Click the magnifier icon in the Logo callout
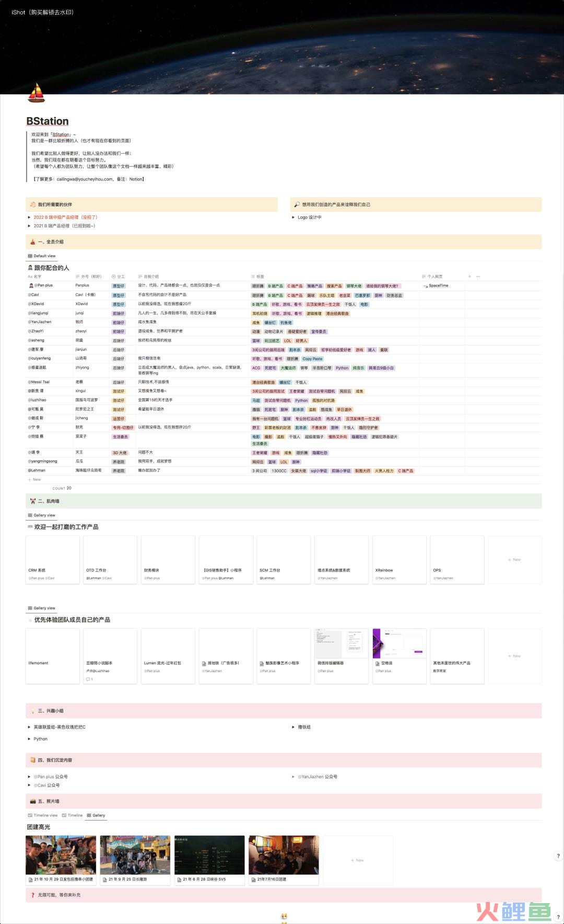The width and height of the screenshot is (564, 924). pyautogui.click(x=297, y=204)
